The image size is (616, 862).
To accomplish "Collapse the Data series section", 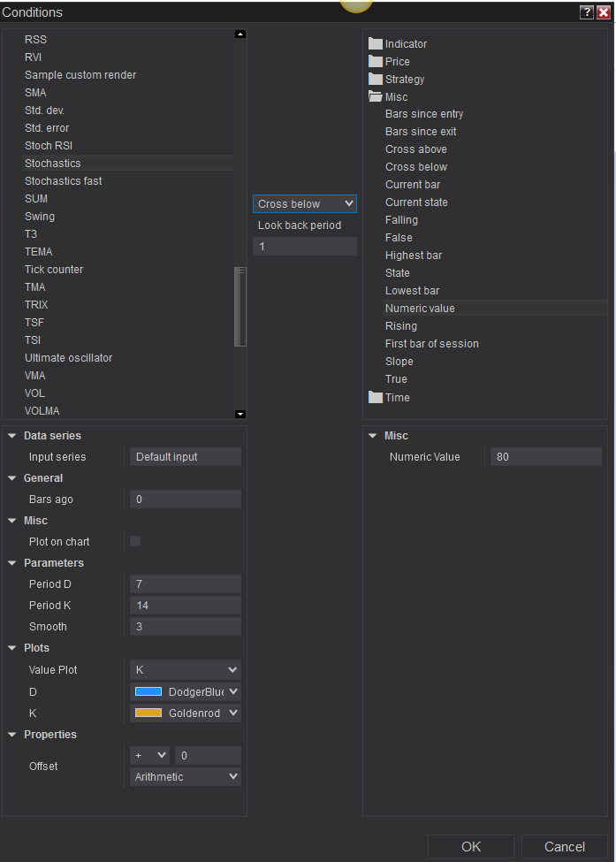I will [13, 436].
